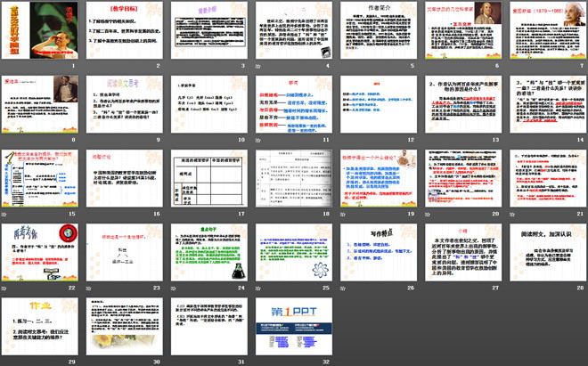The image size is (588, 366).
Task: Click the animation star under slide 15
Action: [x=4, y=214]
